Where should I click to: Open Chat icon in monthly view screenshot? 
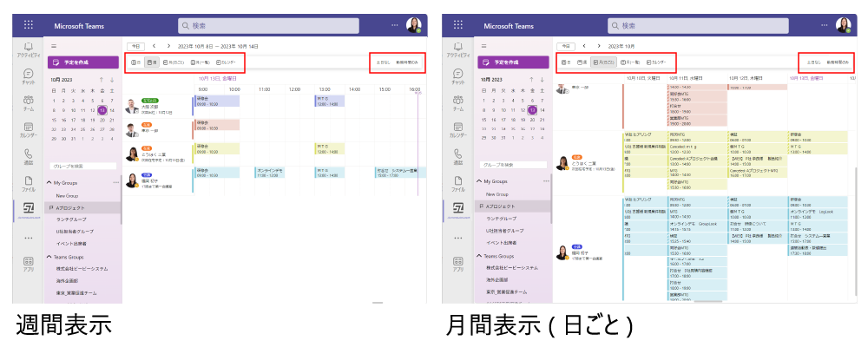tap(456, 75)
